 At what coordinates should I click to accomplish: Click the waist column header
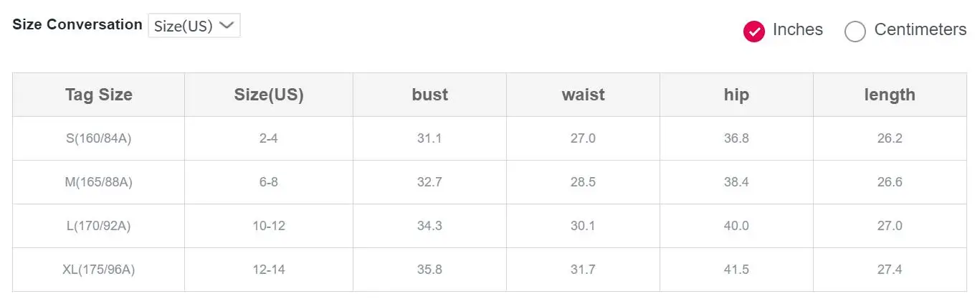(584, 95)
